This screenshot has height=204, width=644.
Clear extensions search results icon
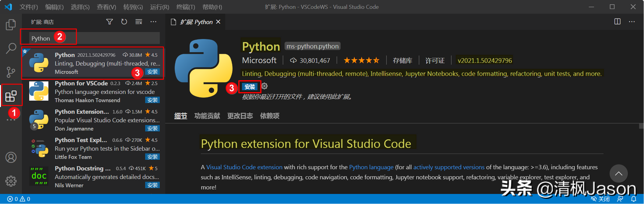click(x=139, y=22)
